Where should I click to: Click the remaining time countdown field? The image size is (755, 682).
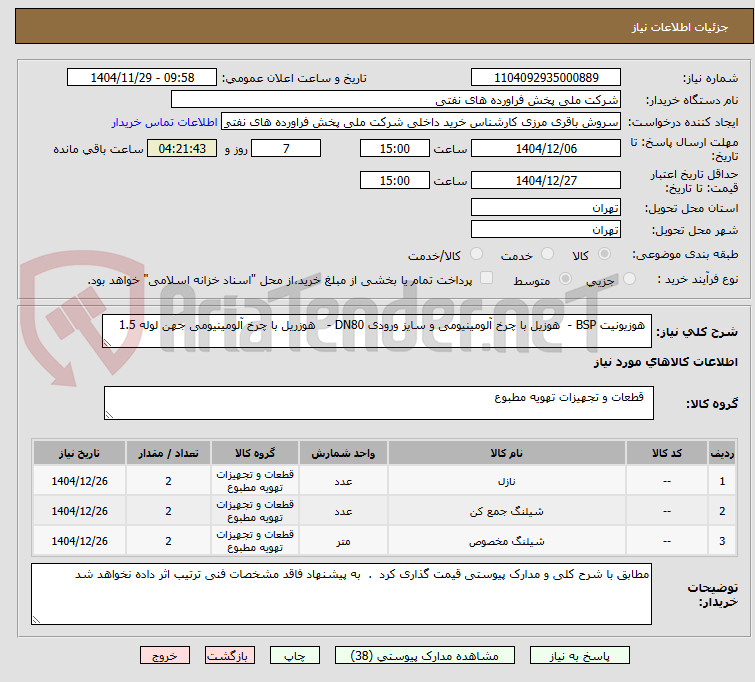[x=182, y=148]
